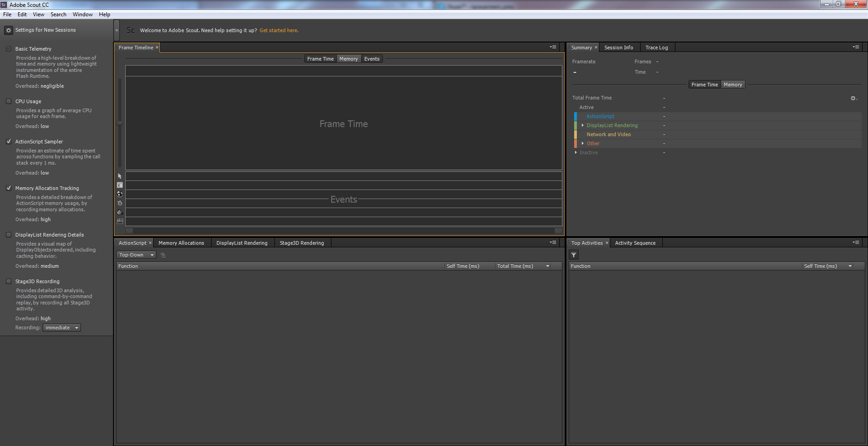Screen dimensions: 868x446
Task: Switch to the Activity Sequence tab
Action: pos(635,243)
